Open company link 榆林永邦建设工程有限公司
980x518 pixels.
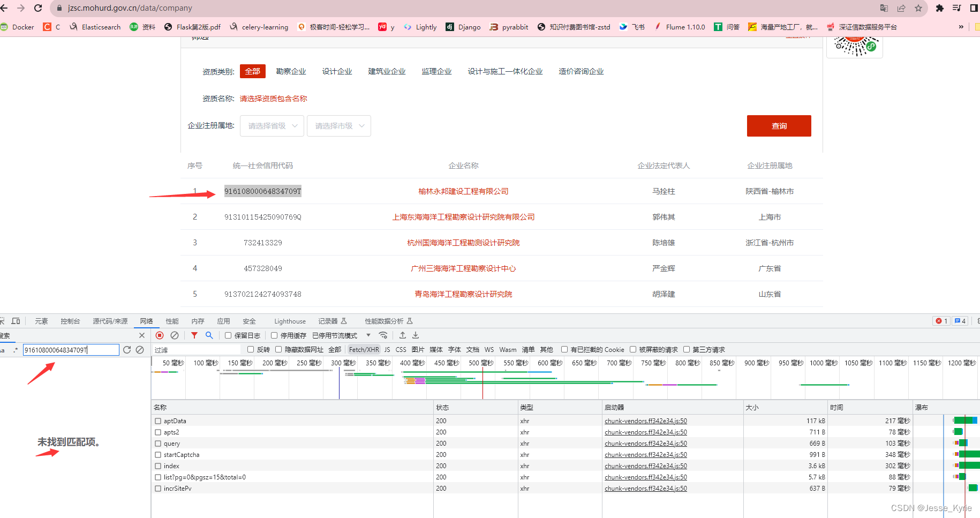(x=464, y=191)
